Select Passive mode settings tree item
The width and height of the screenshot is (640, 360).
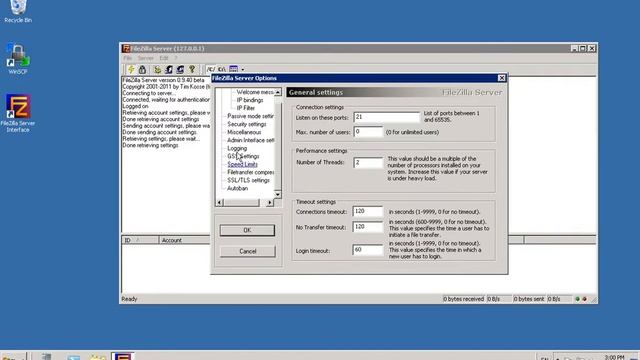pyautogui.click(x=250, y=116)
